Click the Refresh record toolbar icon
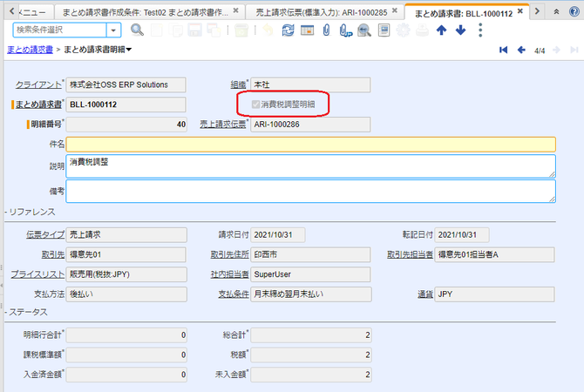 288,30
